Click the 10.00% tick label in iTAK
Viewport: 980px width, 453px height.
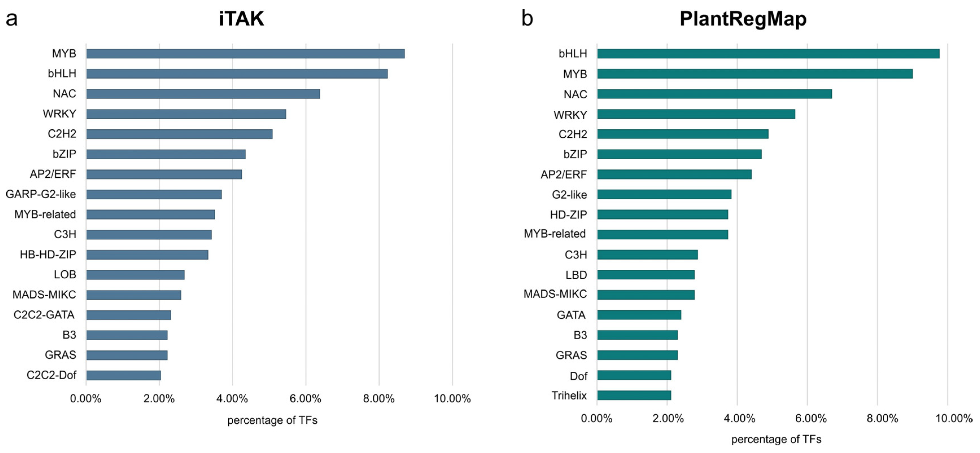pyautogui.click(x=452, y=398)
